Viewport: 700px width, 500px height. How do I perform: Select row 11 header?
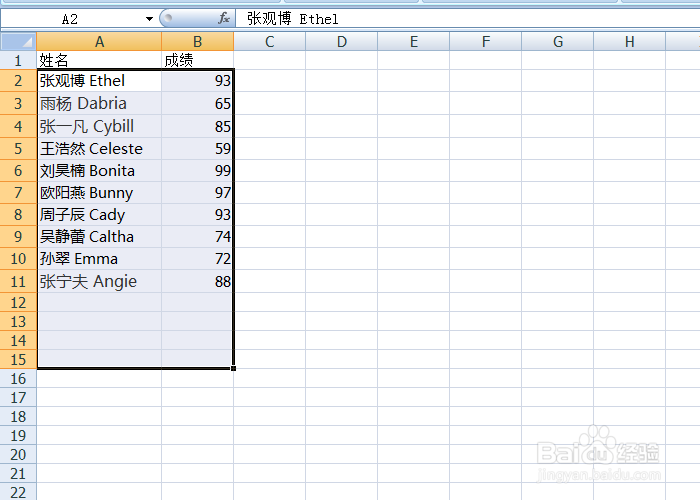[x=18, y=281]
